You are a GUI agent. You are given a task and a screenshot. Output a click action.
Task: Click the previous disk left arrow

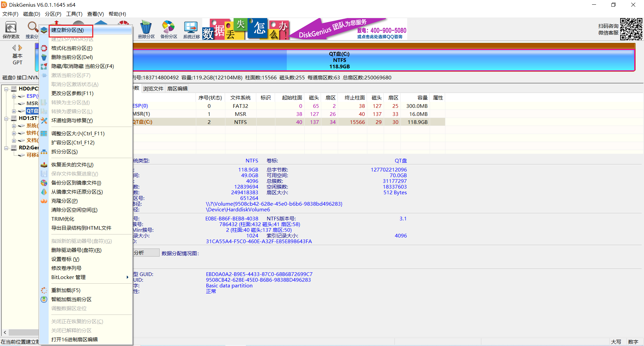14,48
